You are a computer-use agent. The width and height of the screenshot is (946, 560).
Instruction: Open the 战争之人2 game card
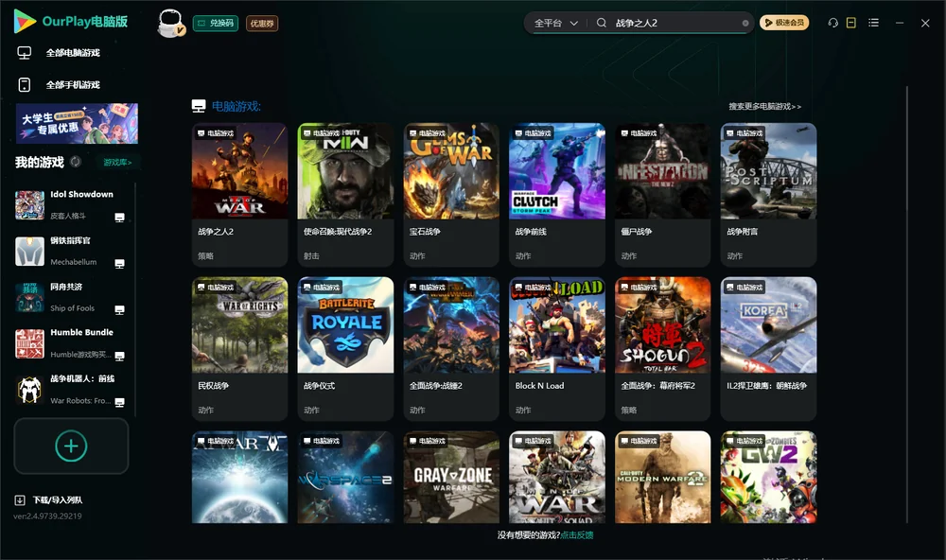pos(239,195)
